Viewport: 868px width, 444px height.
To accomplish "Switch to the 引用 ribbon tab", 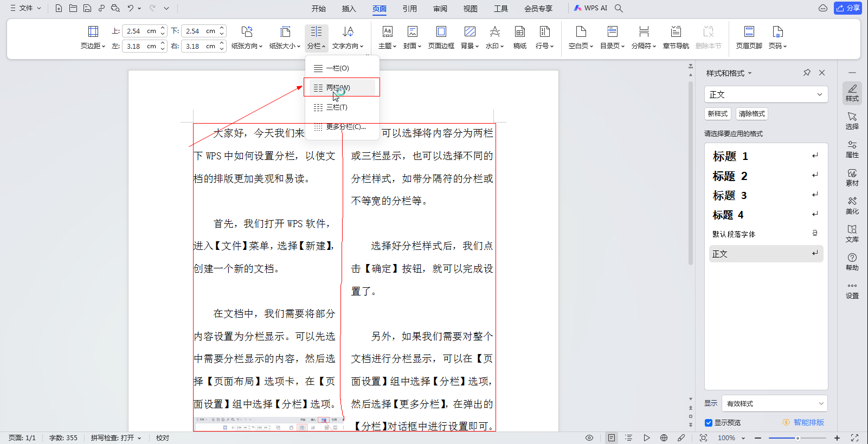I will [x=410, y=8].
